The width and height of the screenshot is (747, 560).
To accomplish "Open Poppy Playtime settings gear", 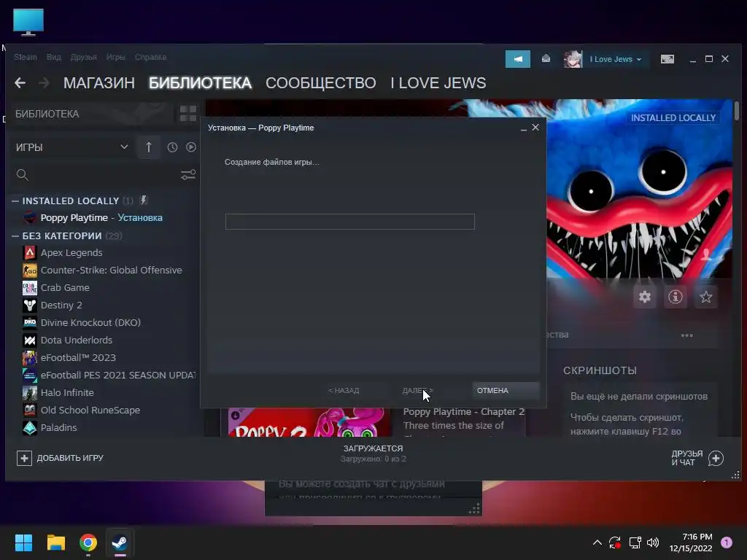I will [645, 297].
